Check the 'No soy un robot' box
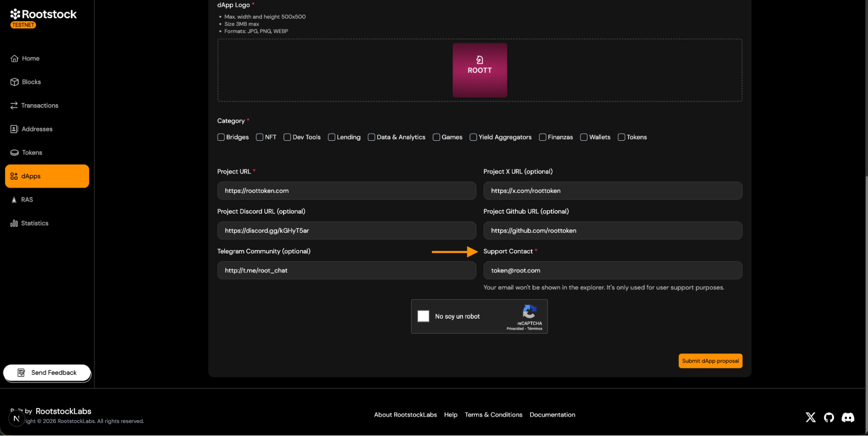 coord(423,316)
